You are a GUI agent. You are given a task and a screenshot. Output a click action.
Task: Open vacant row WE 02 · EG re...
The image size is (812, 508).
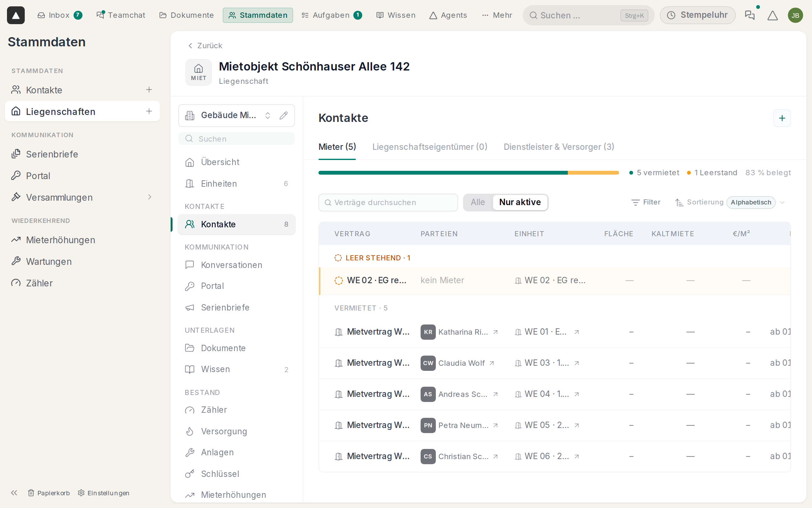tap(554, 281)
